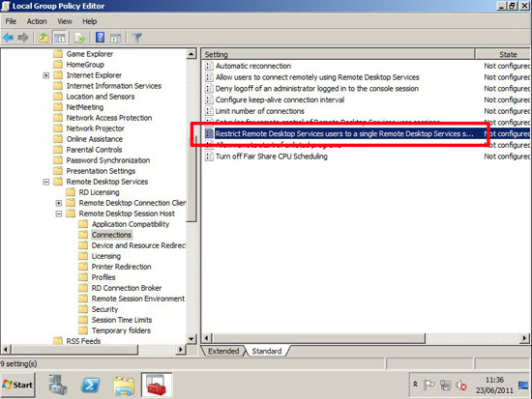Select Device and Resource Redirection folder
The height and width of the screenshot is (399, 532).
138,245
